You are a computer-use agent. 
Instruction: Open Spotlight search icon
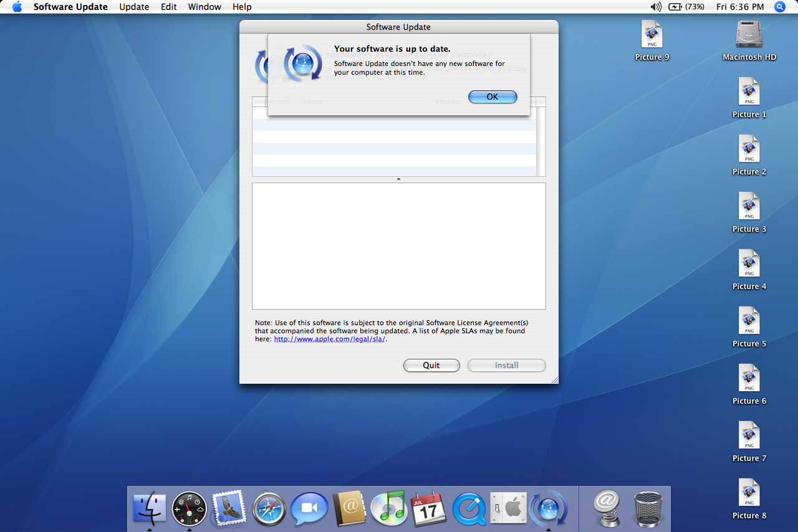pos(780,7)
